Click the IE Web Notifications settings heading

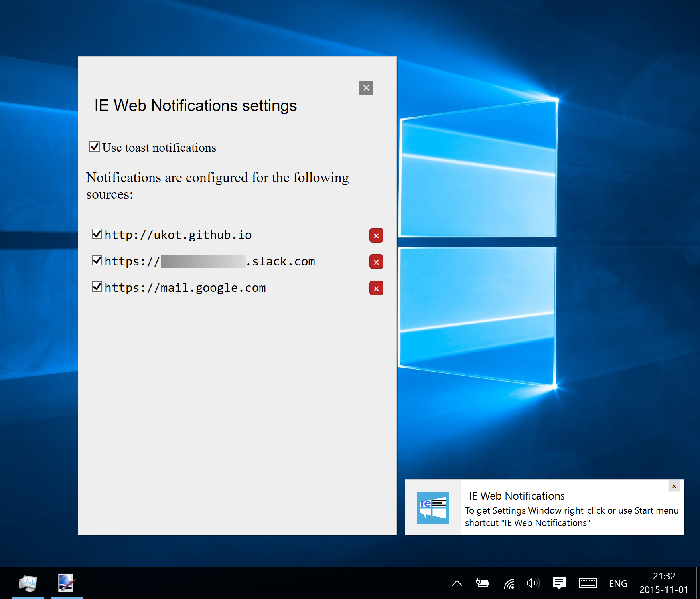[x=195, y=106]
